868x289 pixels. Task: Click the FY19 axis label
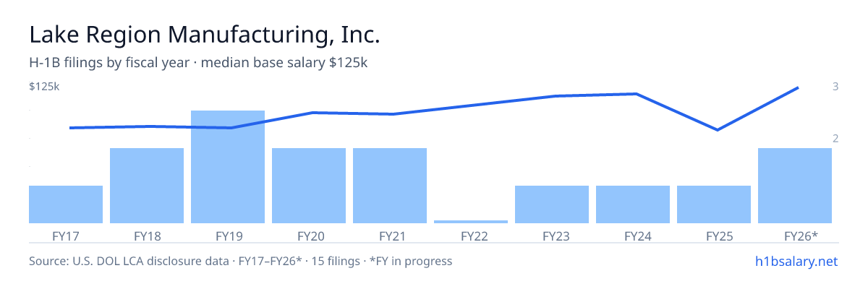[x=228, y=236]
